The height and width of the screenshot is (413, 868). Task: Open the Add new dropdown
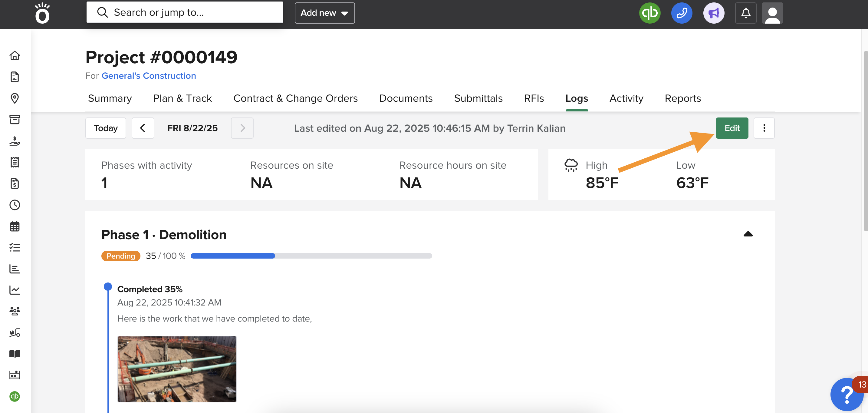point(324,13)
